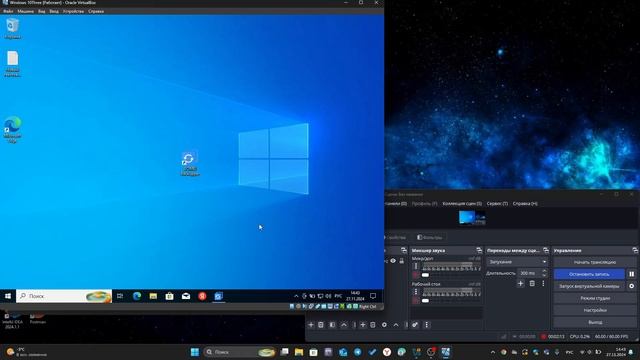Click the CPU: 0.2% status text
Image resolution: width=640 pixels, height=360 pixels.
(580, 336)
